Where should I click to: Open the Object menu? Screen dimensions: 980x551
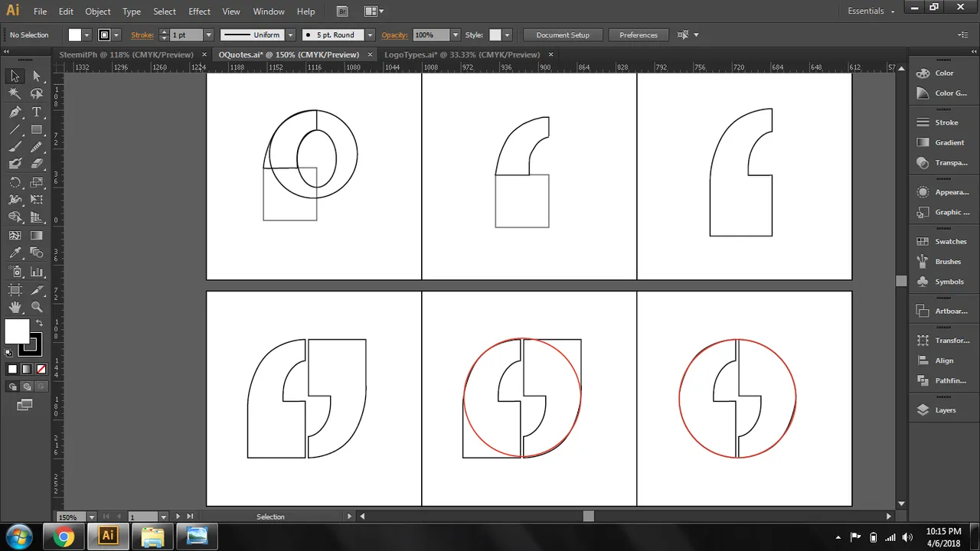click(x=98, y=11)
